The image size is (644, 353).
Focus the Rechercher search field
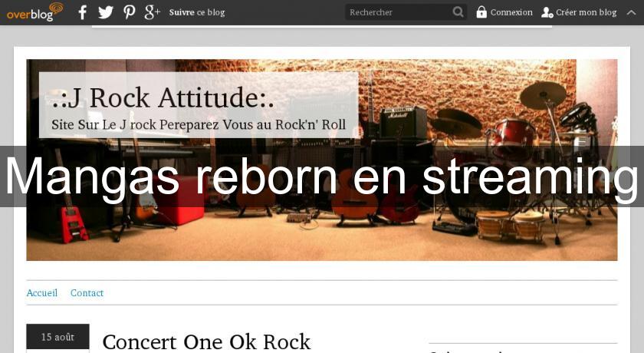coord(399,12)
